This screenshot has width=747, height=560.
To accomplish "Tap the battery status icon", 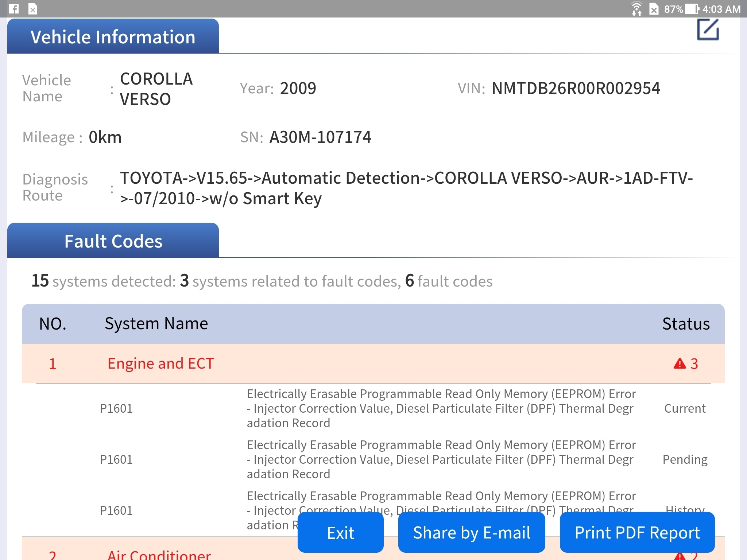I will tap(692, 9).
